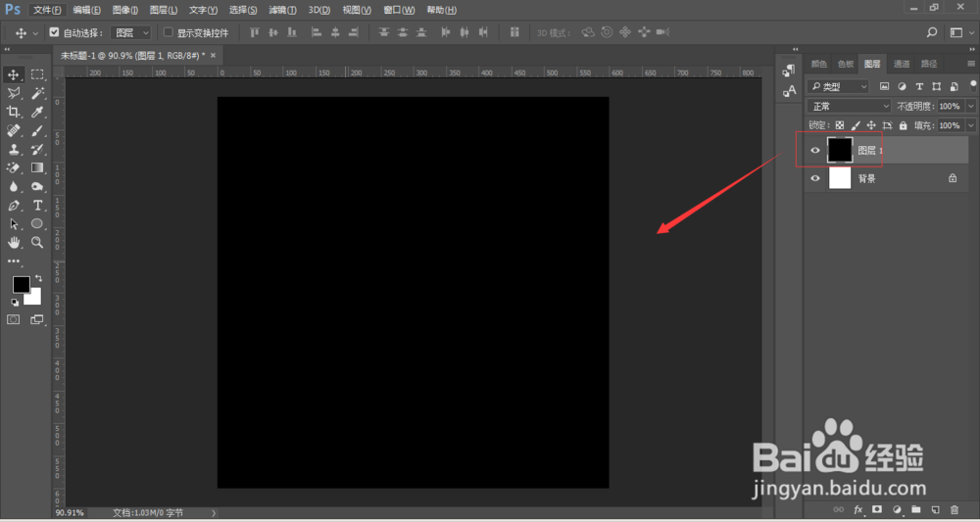Image resolution: width=980 pixels, height=522 pixels.
Task: Click the 背景 layer white thumbnail
Action: [840, 178]
